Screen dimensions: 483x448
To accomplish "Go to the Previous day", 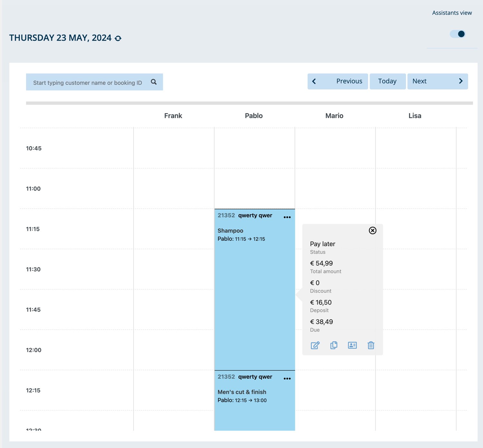I will pyautogui.click(x=337, y=81).
